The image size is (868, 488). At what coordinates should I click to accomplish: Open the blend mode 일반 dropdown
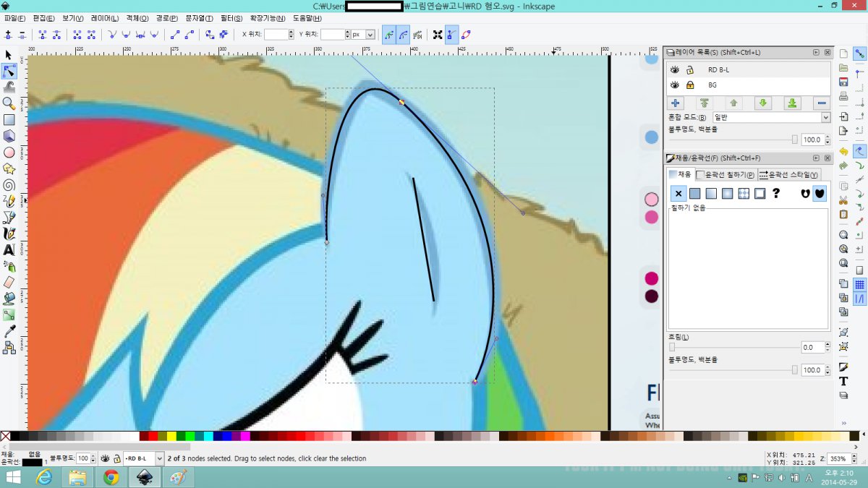tap(771, 117)
